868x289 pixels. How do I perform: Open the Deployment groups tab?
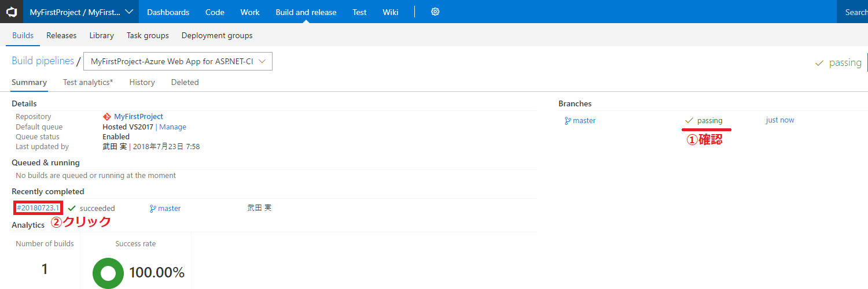coord(217,35)
